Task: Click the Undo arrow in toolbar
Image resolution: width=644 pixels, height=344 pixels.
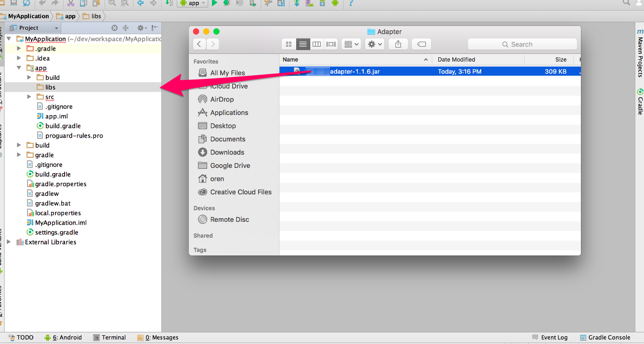Action: click(42, 3)
